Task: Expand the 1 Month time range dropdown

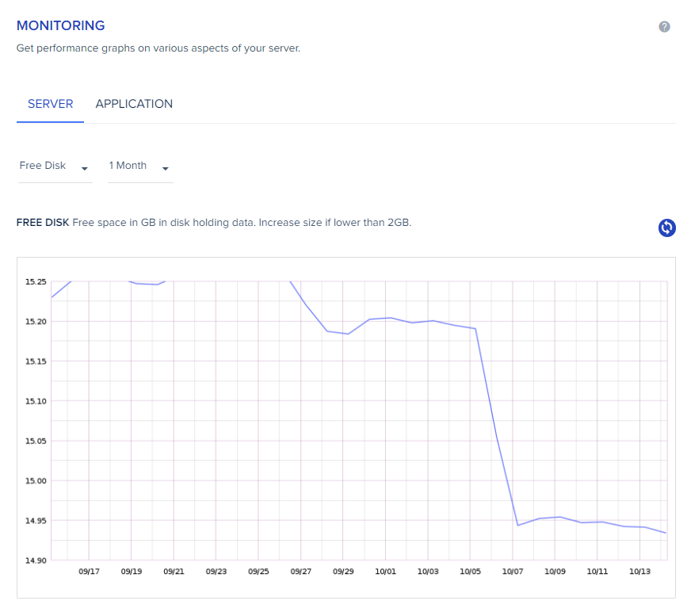Action: (x=139, y=166)
